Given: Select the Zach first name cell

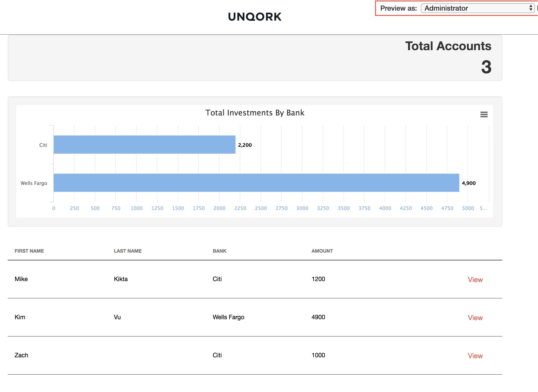Looking at the screenshot, I should (21, 355).
